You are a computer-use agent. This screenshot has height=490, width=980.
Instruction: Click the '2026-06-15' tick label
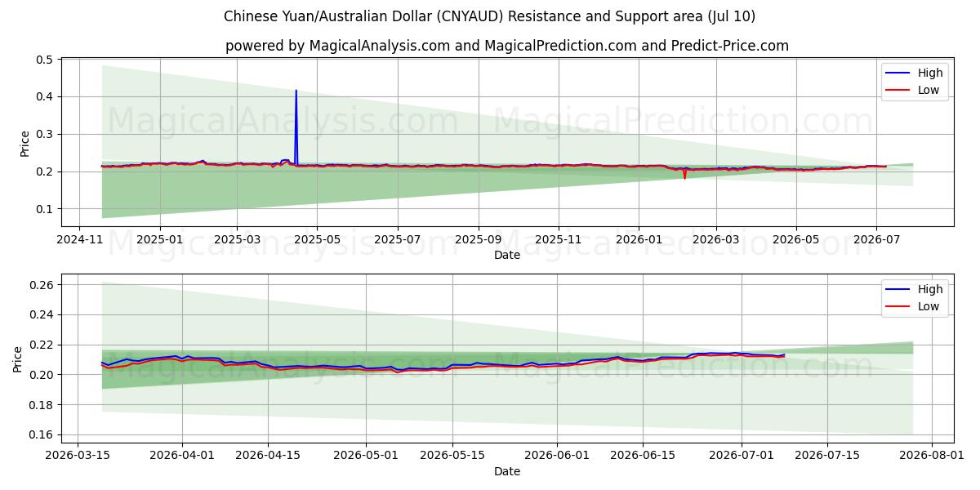(x=642, y=456)
